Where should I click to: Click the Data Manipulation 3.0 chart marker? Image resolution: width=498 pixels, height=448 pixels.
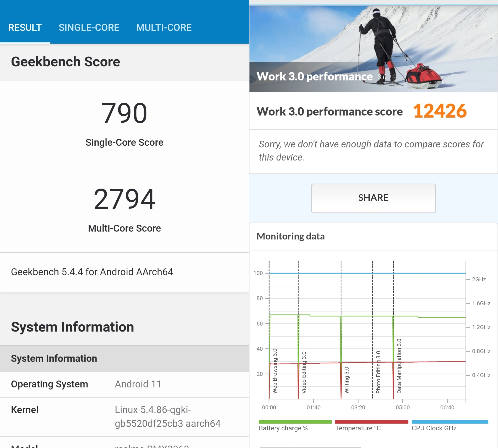399,366
